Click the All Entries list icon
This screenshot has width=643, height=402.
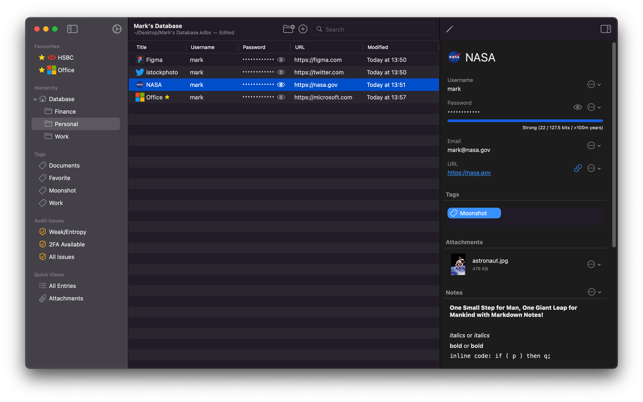coord(42,286)
